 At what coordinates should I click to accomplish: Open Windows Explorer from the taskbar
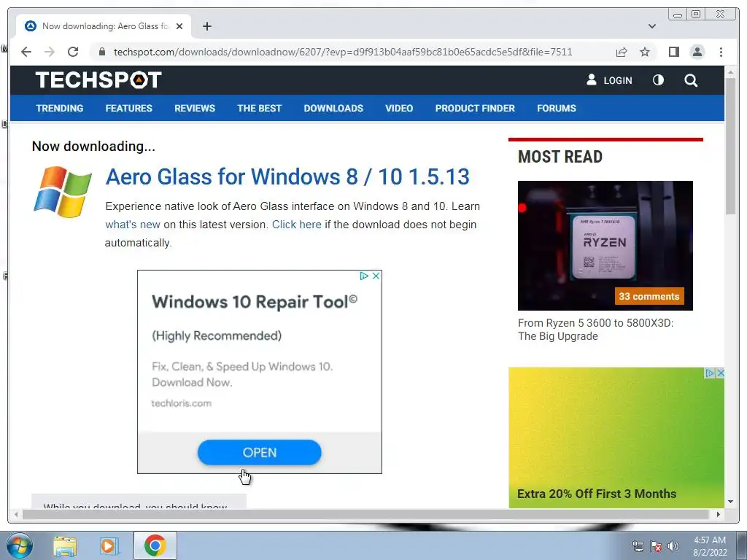pyautogui.click(x=65, y=545)
